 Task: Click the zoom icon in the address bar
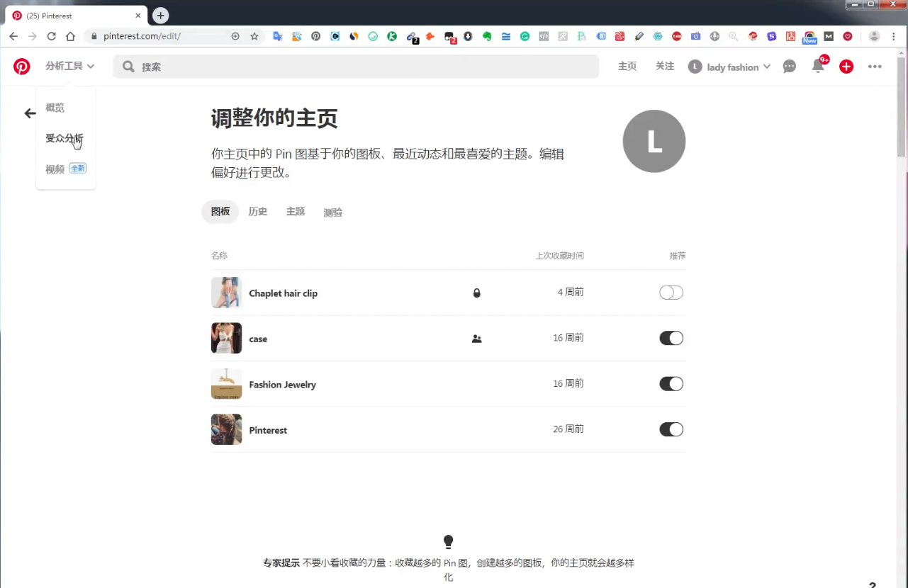(x=235, y=36)
